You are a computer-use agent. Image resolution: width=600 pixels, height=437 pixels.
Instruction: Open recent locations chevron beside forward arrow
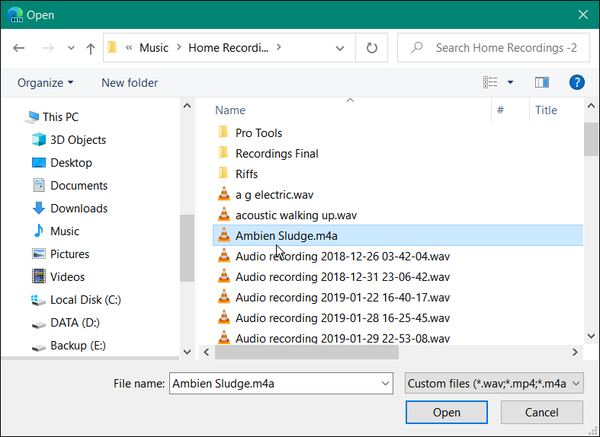[71, 48]
